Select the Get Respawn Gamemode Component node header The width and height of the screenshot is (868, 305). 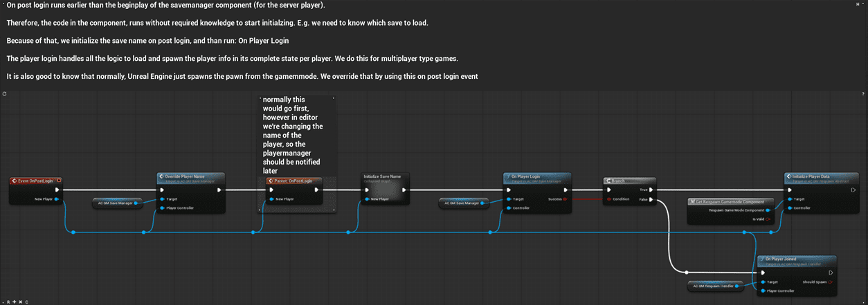tap(730, 201)
